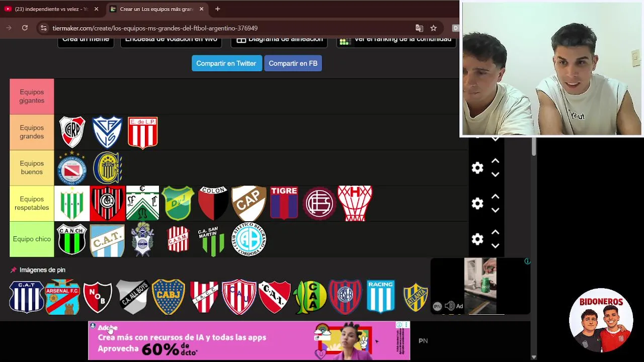Open the Adobe banner advertisement
This screenshot has width=644, height=362.
[249, 341]
